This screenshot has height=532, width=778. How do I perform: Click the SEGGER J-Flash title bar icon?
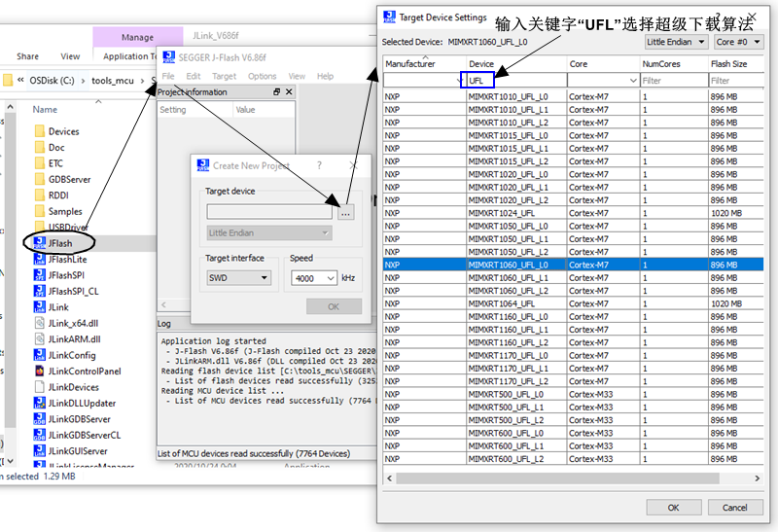point(168,57)
